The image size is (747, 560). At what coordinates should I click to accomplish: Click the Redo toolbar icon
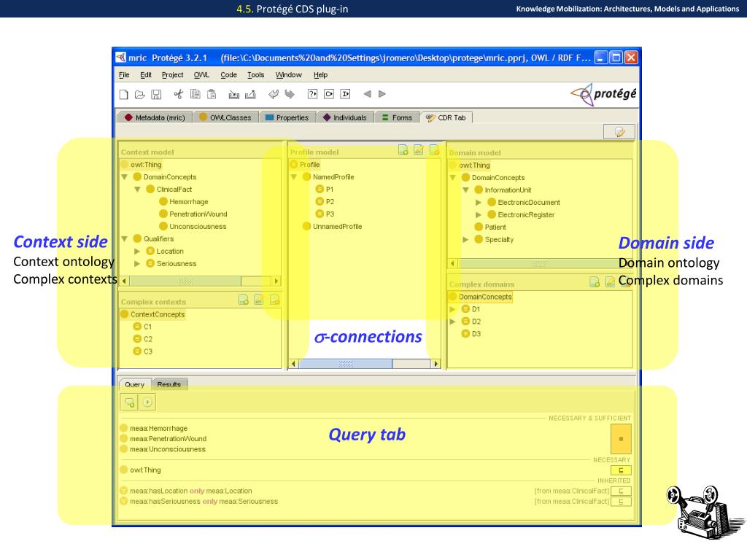tap(290, 94)
